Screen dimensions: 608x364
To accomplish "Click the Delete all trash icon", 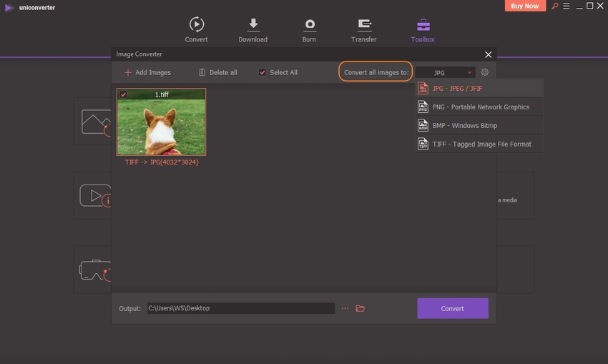I will pyautogui.click(x=202, y=72).
